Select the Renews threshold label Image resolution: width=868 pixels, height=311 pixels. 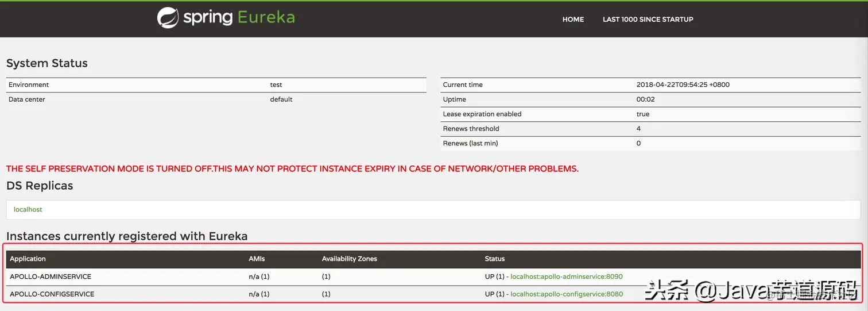click(x=471, y=129)
